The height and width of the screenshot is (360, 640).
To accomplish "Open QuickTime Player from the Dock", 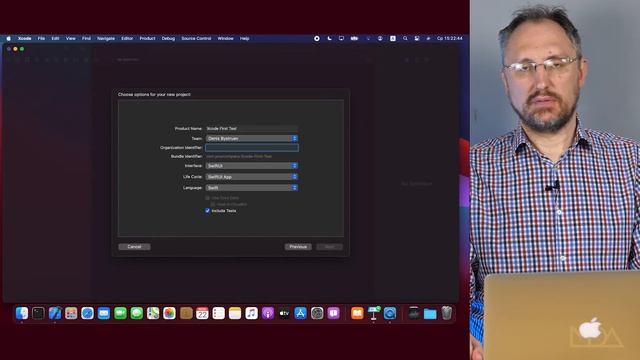I will pyautogui.click(x=390, y=313).
